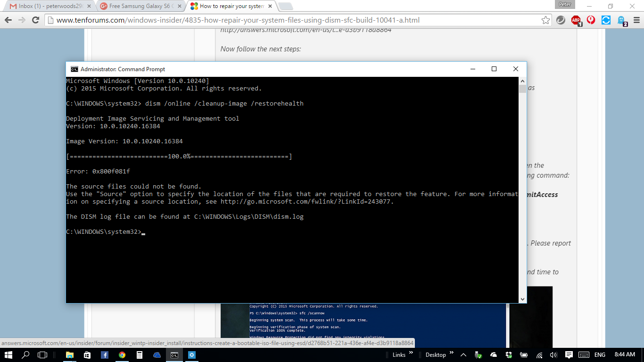Click the Adblock Plus extension icon
This screenshot has width=644, height=362.
point(576,20)
